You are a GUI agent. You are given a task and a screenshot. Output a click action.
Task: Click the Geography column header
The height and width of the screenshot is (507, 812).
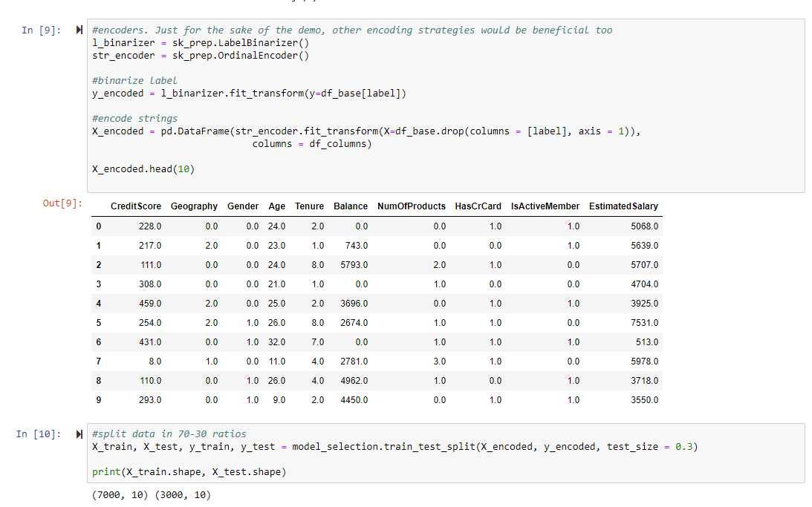click(194, 206)
